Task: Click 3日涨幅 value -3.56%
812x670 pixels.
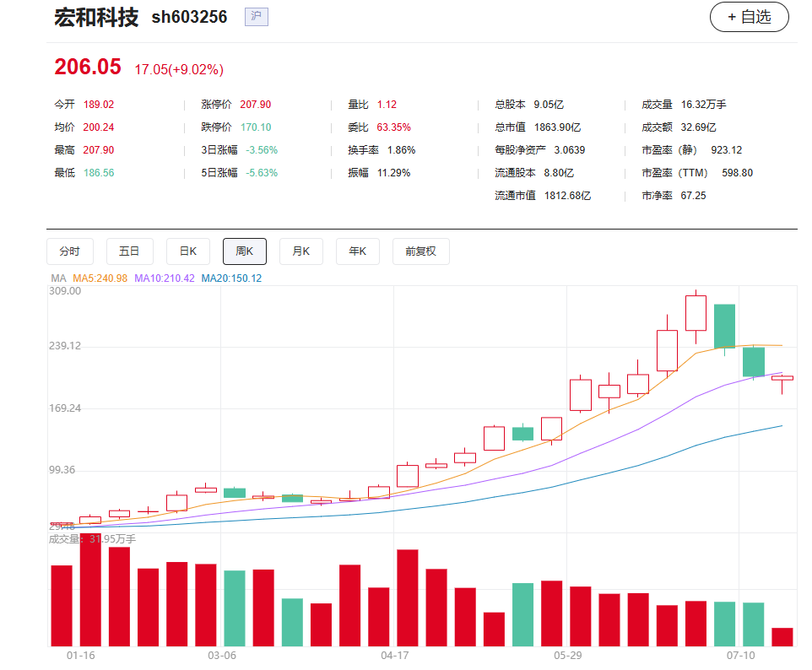Action: [262, 150]
